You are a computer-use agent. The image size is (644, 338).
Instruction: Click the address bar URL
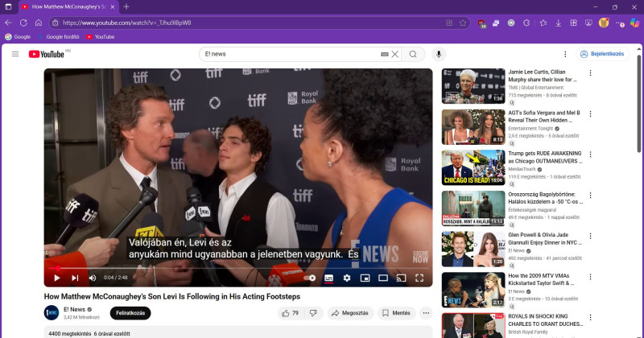click(x=126, y=23)
